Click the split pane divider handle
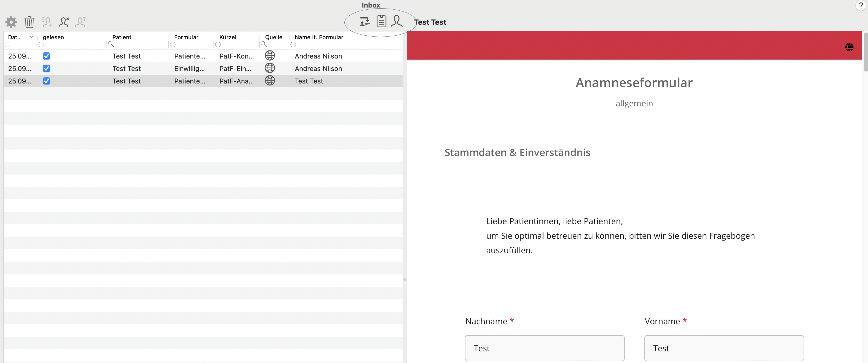This screenshot has height=363, width=868. [405, 280]
